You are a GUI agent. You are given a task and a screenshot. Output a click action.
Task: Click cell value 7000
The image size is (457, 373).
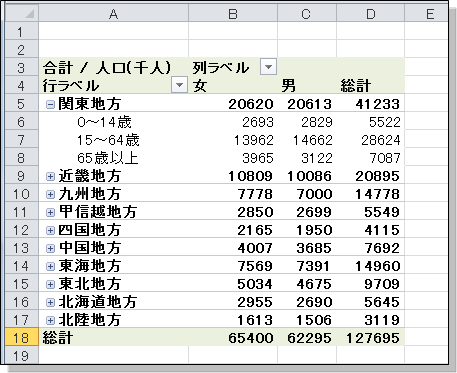click(x=314, y=194)
